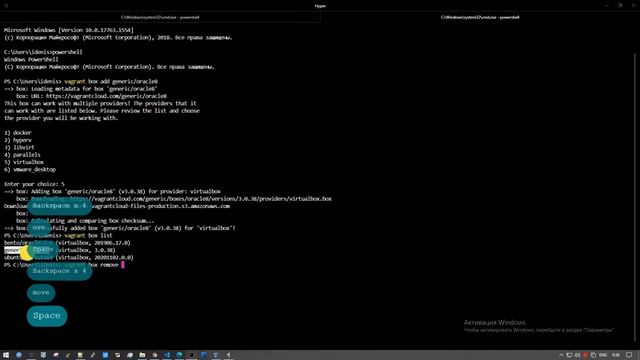This screenshot has width=640, height=360.
Task: Click the '1) docker' provider line
Action: (18, 133)
